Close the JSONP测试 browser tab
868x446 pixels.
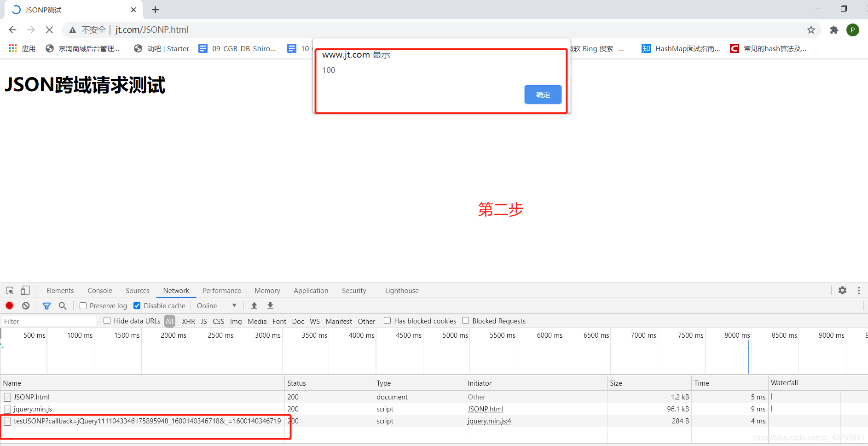[133, 10]
